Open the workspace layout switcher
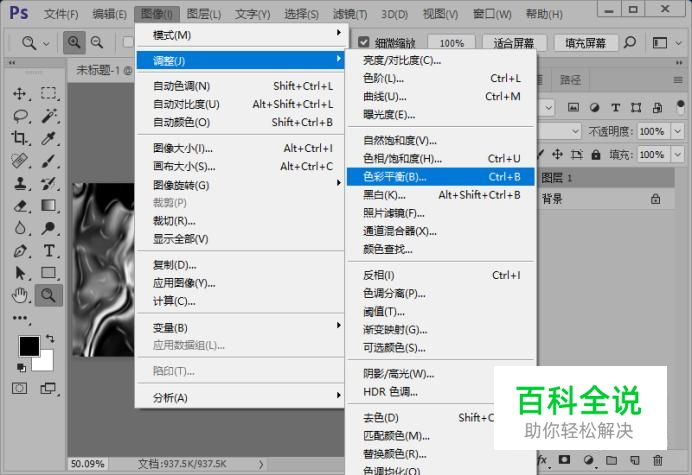This screenshot has height=475, width=692. (660, 43)
